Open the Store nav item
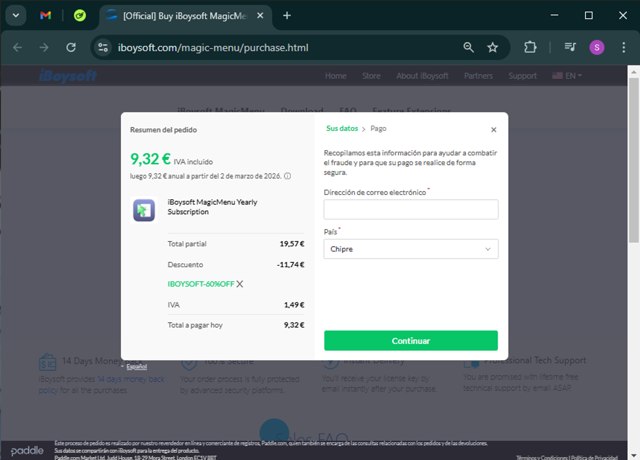 pyautogui.click(x=371, y=76)
